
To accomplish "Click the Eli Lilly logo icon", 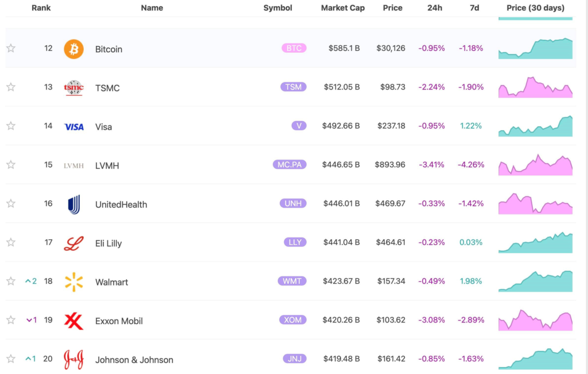I will [73, 243].
